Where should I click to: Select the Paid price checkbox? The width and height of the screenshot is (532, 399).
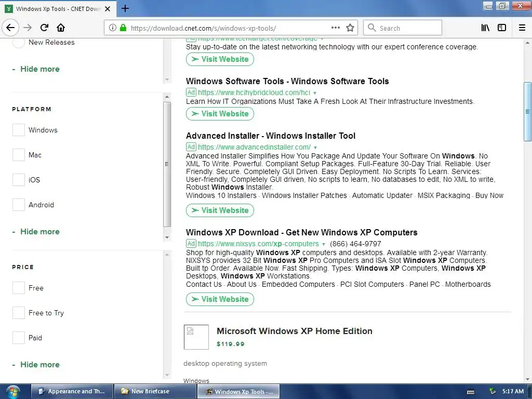tap(19, 338)
